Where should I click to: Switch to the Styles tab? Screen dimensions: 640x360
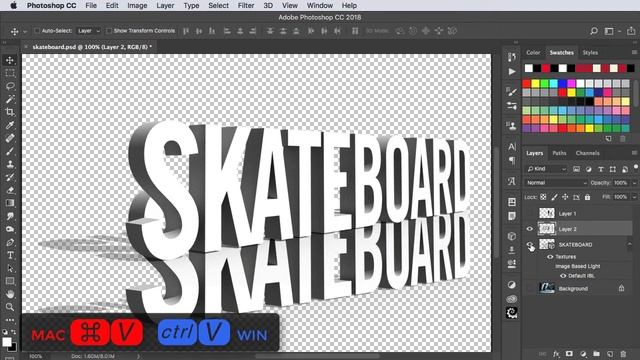tap(590, 52)
